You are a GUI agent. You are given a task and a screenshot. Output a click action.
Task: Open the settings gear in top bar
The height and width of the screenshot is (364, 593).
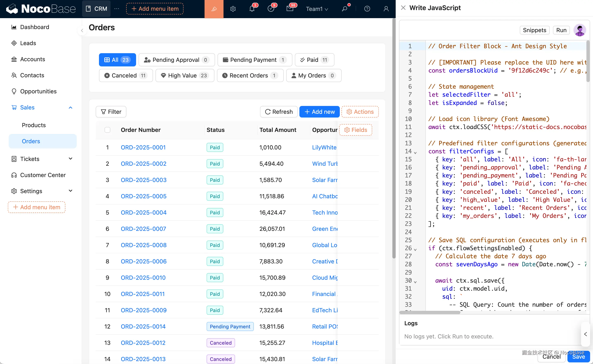tap(233, 9)
